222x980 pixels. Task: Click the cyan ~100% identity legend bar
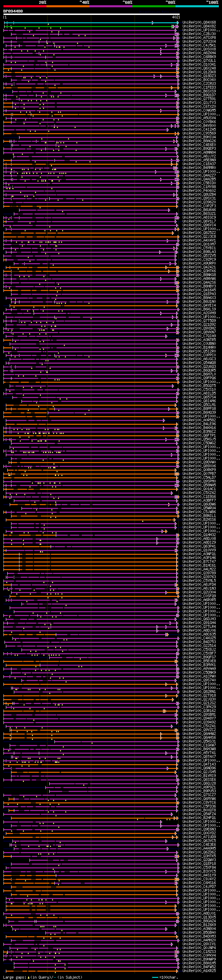[197, 7]
